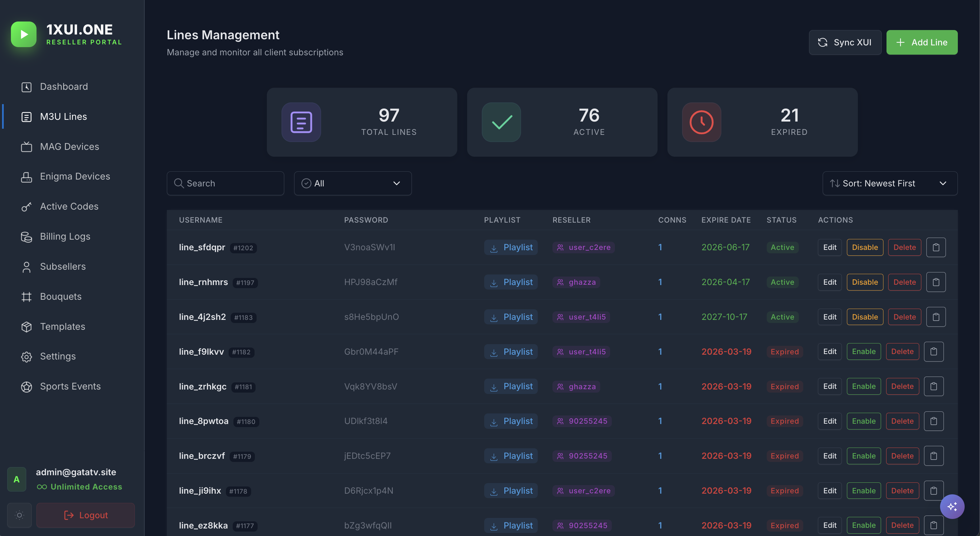Viewport: 980px width, 536px height.
Task: Click the 1XUI.ONE play logo icon
Action: point(23,34)
